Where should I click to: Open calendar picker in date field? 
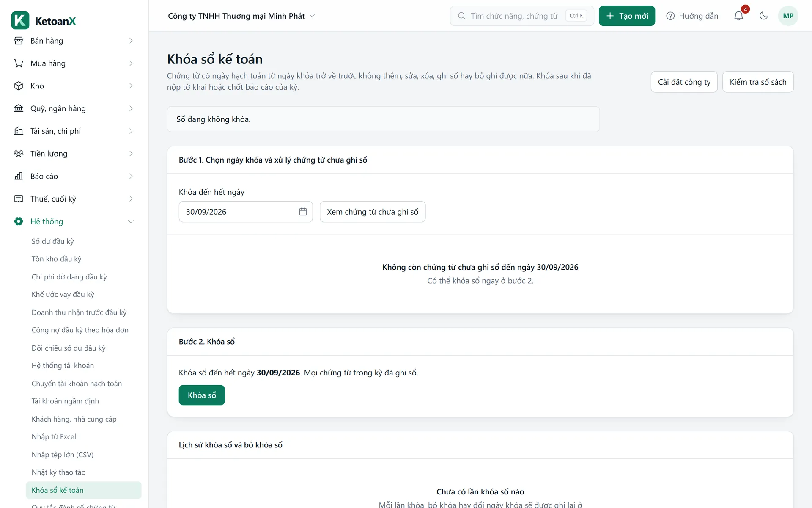303,212
